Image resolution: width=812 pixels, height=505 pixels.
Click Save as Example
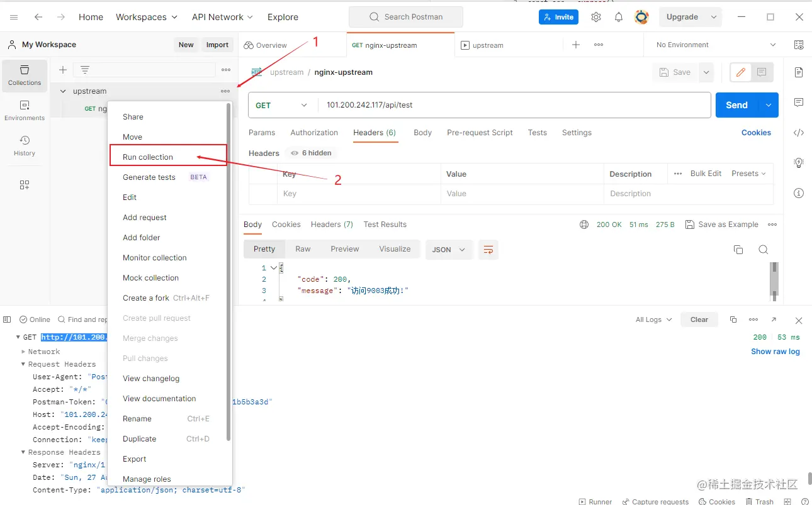(722, 225)
